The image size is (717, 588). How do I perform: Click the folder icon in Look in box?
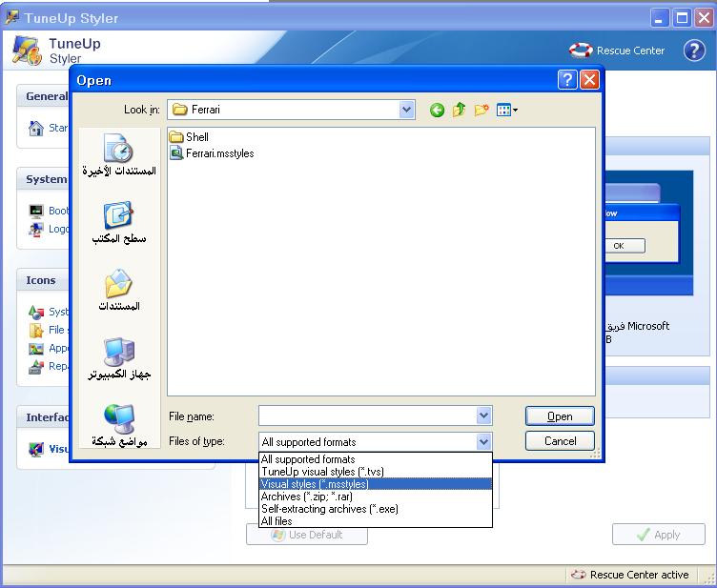pos(179,110)
